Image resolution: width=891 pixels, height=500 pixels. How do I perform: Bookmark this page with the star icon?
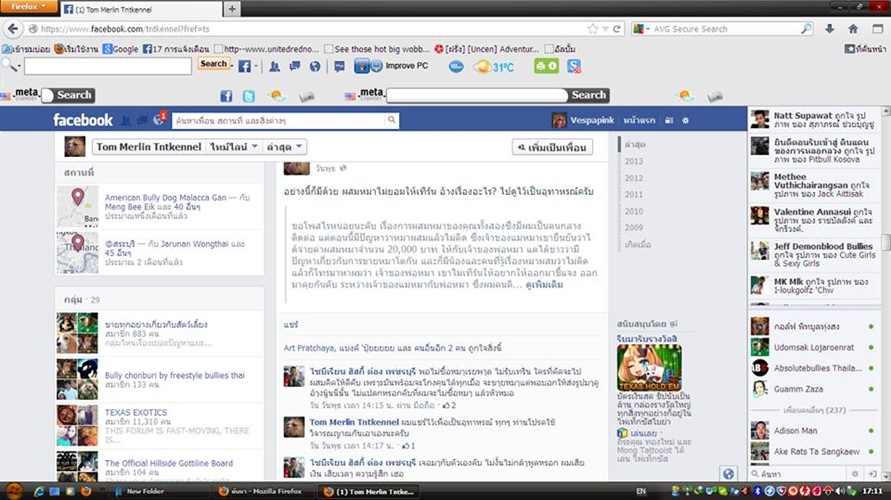tap(593, 28)
